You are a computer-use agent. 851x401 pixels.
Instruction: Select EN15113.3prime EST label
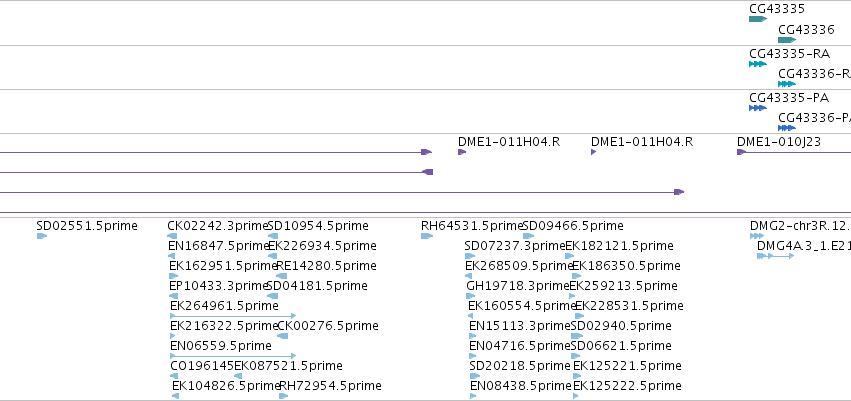coord(520,326)
